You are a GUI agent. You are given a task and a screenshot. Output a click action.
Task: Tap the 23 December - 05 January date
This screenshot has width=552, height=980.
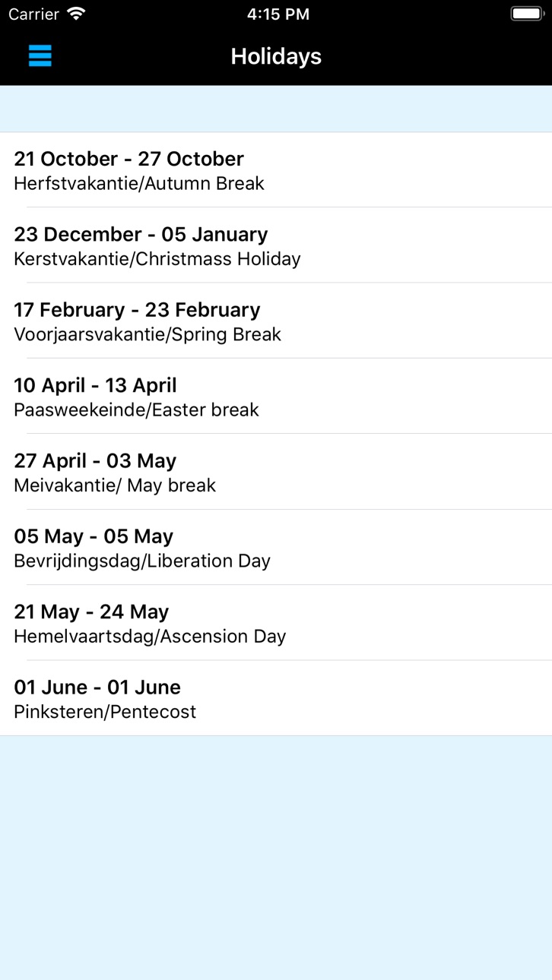point(141,234)
